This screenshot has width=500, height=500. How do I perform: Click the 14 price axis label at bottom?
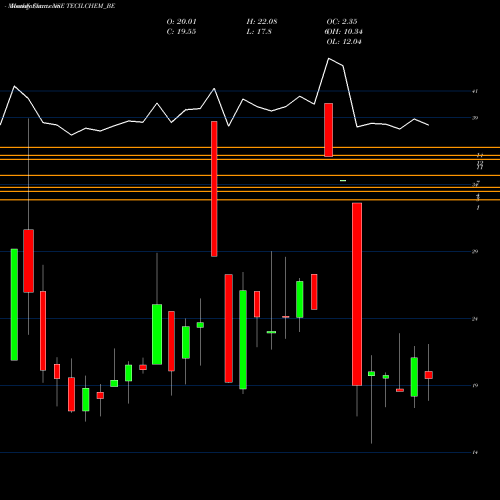475,452
